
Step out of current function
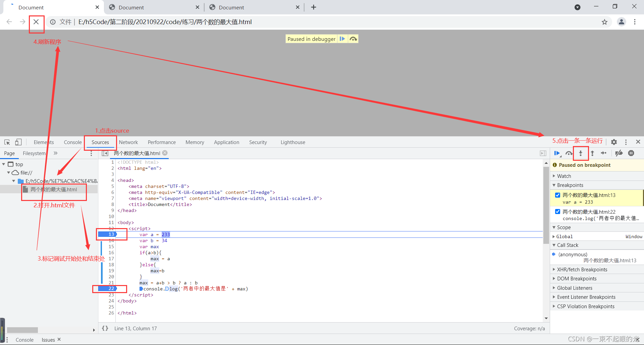pyautogui.click(x=592, y=153)
